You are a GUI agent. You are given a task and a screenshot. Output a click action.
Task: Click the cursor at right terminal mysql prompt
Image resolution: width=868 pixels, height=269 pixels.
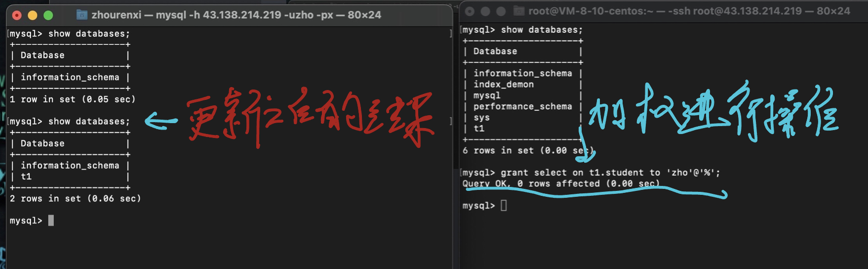pos(504,205)
